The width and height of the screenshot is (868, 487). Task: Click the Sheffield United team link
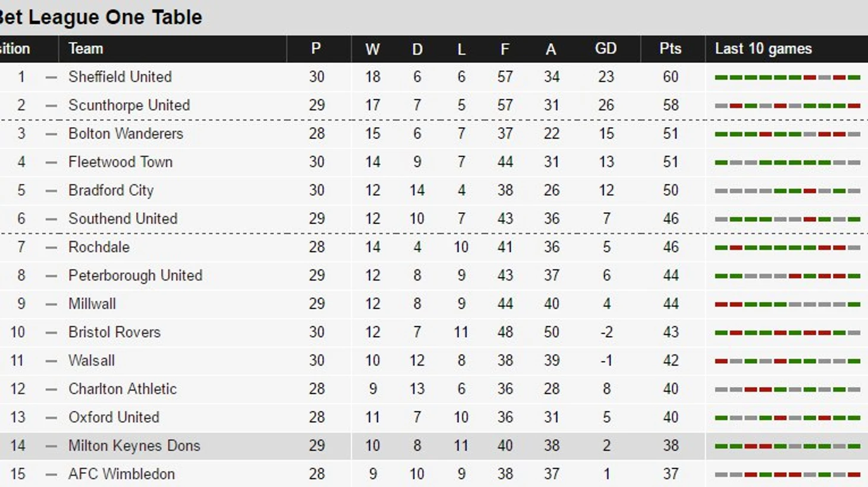(x=119, y=77)
